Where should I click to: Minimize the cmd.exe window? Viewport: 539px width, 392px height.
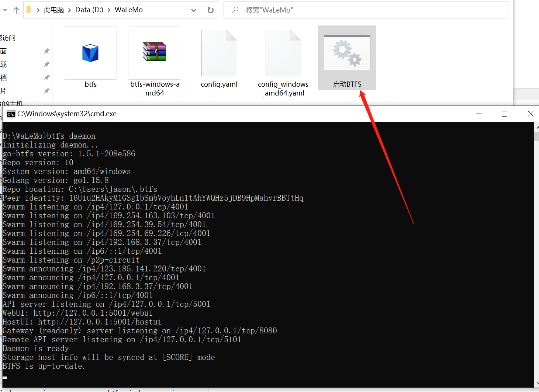(479, 114)
